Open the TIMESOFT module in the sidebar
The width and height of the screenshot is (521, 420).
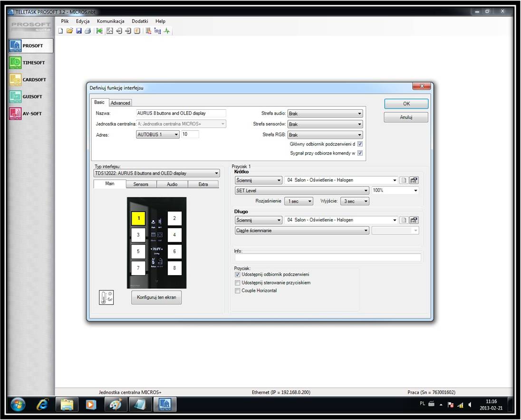point(30,63)
